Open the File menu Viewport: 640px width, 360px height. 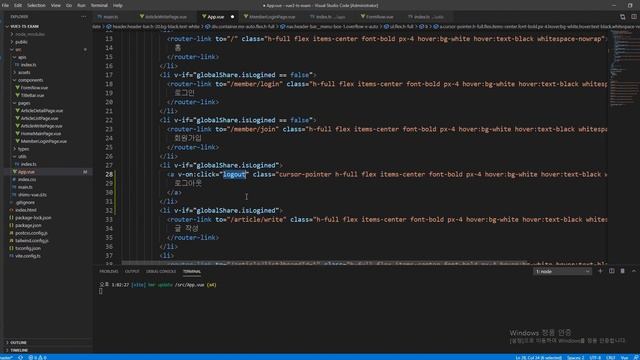pos(5,5)
